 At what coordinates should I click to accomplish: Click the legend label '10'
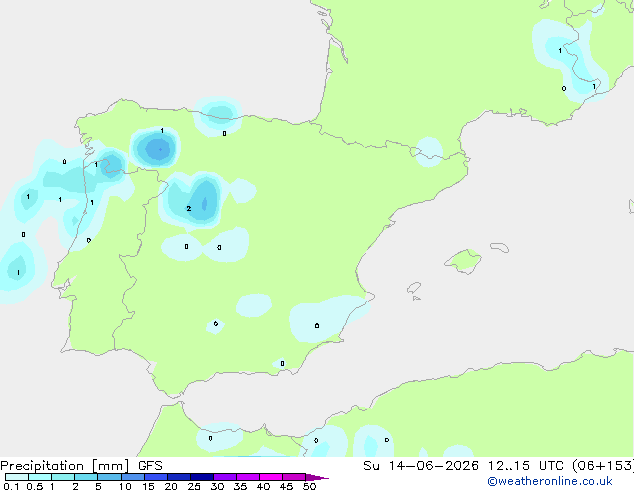(x=125, y=486)
